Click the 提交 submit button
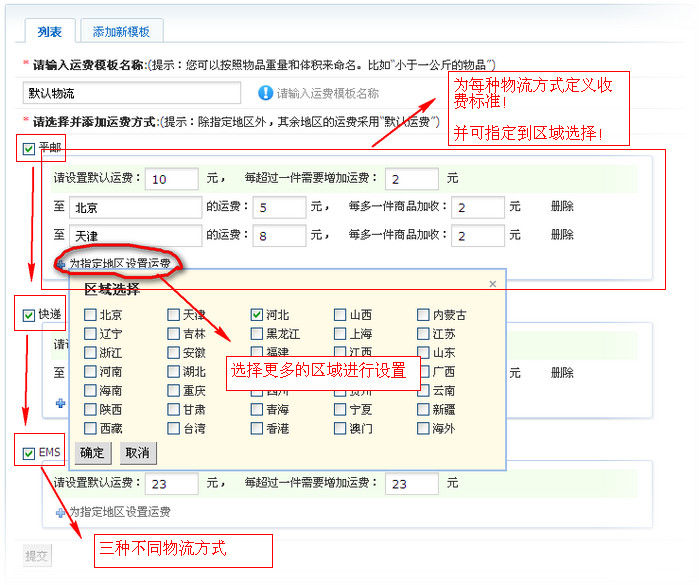Viewport: 700px width, 585px height. coord(37,555)
